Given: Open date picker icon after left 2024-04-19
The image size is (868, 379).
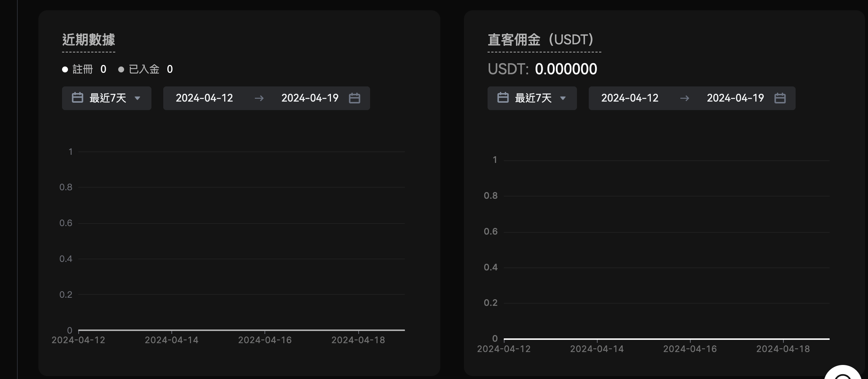Looking at the screenshot, I should 354,98.
